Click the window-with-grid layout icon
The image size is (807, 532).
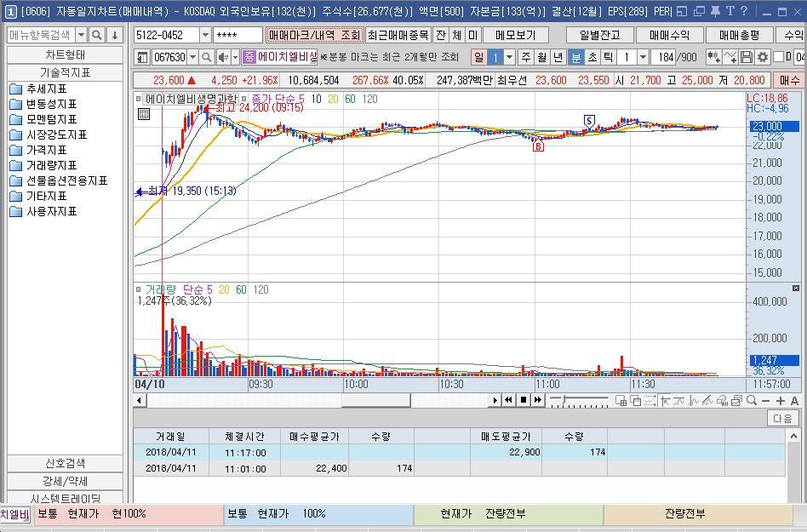pos(621,400)
